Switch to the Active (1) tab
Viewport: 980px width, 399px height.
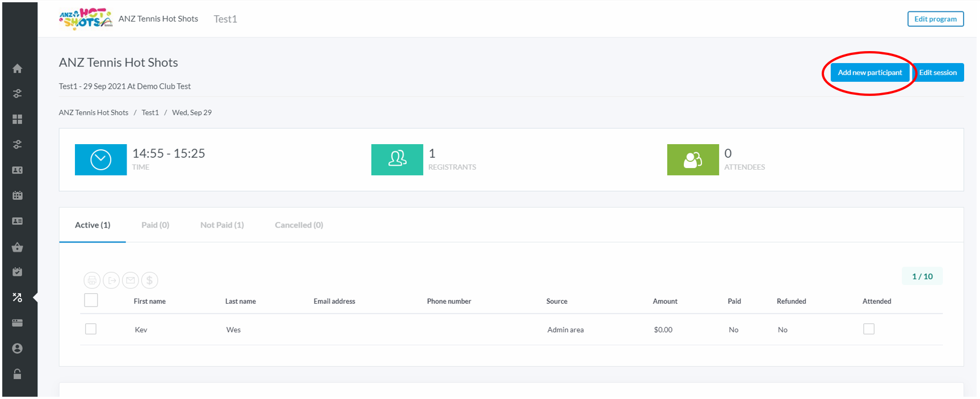coord(92,225)
